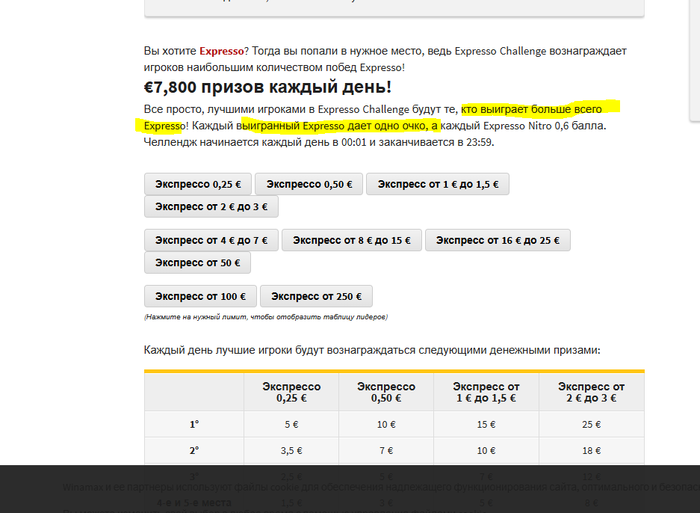The image size is (700, 513).
Task: Click the hint text Нажмите на нужный лимит
Action: coord(266,317)
